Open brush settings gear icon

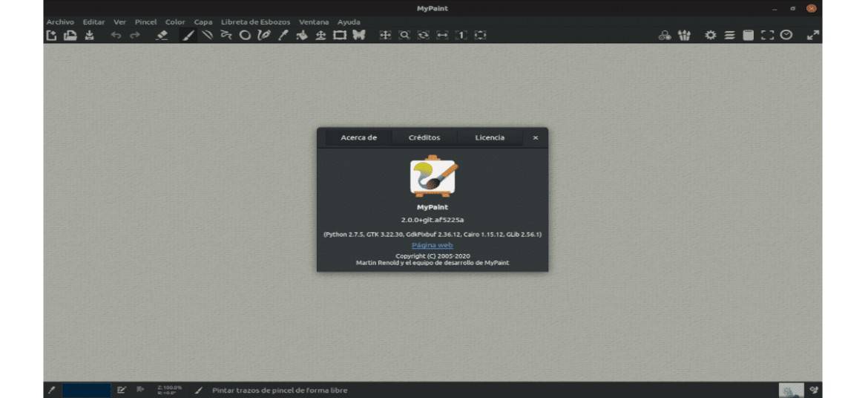(x=710, y=36)
